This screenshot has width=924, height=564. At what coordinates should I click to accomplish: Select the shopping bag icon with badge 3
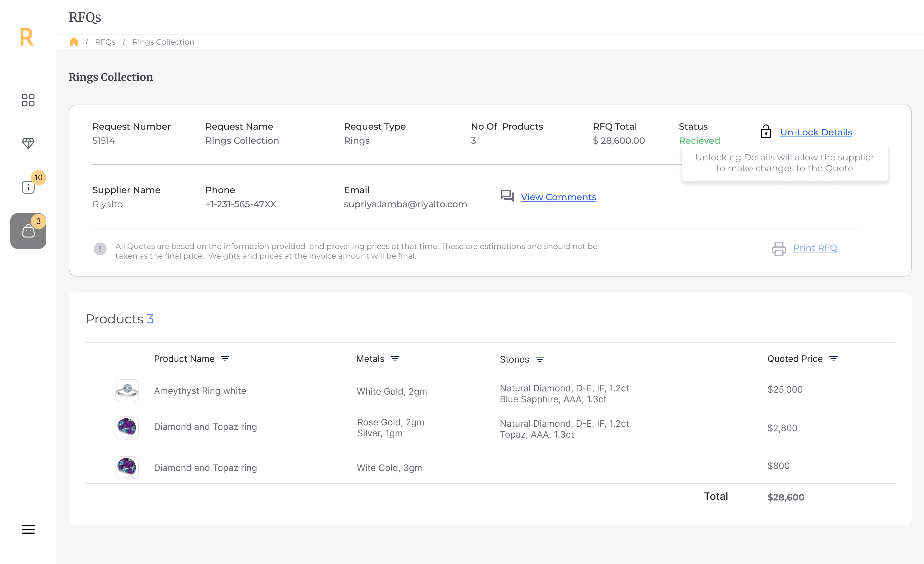(28, 231)
